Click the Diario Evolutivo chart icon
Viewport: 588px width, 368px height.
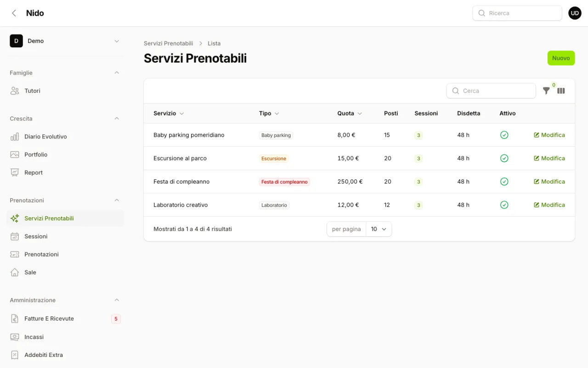click(15, 137)
